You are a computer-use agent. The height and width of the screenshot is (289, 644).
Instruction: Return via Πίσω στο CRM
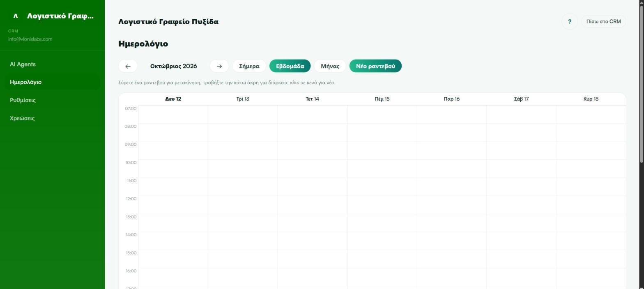click(603, 21)
